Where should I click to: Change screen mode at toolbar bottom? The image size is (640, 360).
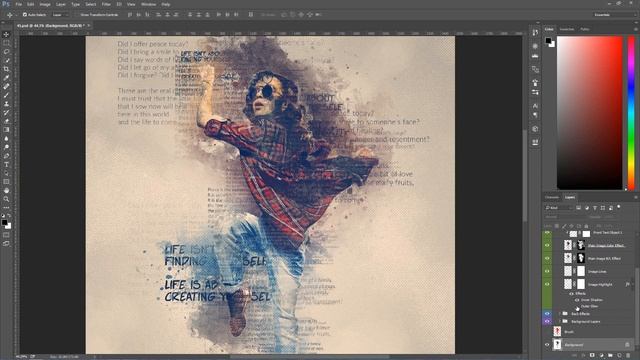(x=6, y=244)
